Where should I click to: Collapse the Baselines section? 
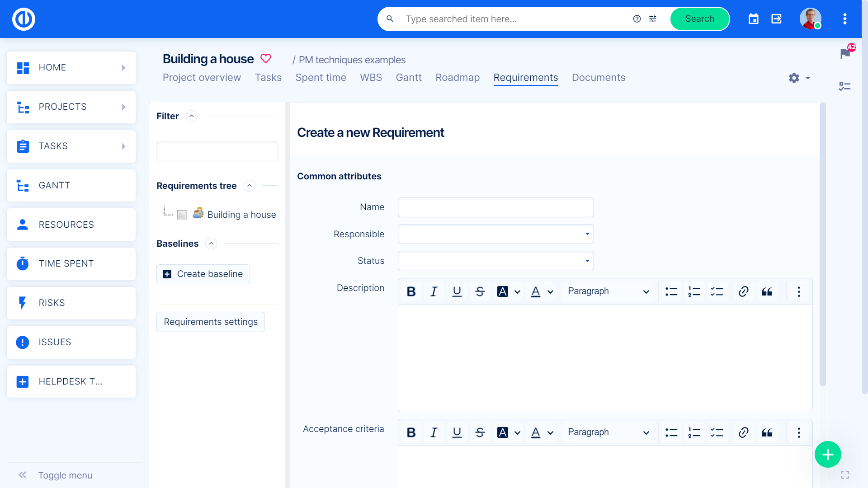(x=211, y=244)
